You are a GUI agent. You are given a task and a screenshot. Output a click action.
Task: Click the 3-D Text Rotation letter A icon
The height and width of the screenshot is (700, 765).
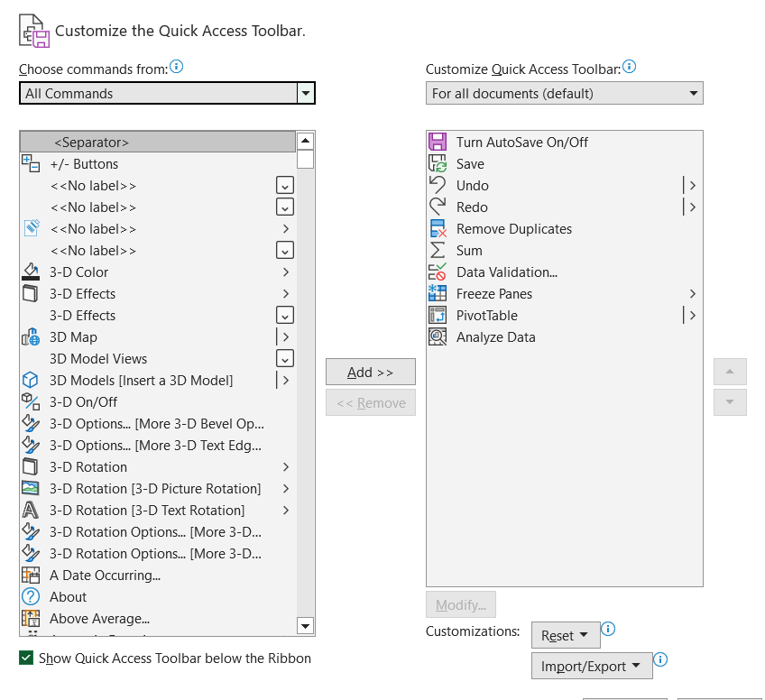31,510
